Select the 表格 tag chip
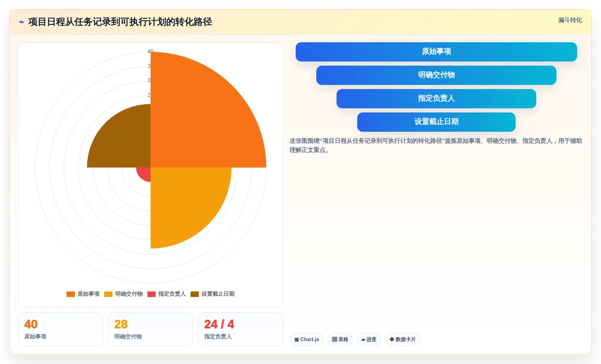Viewport: 601px width, 364px height. [340, 340]
